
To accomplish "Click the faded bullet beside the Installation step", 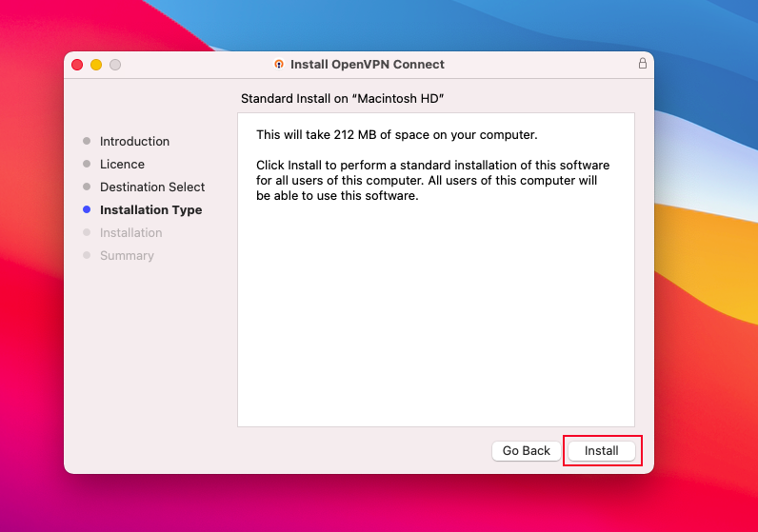I will pyautogui.click(x=87, y=232).
